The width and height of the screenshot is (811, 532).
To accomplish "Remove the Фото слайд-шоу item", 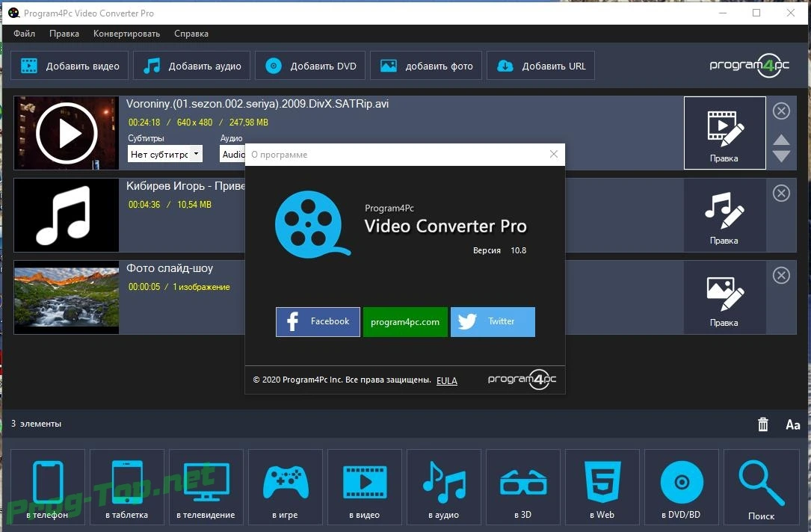I will point(781,275).
